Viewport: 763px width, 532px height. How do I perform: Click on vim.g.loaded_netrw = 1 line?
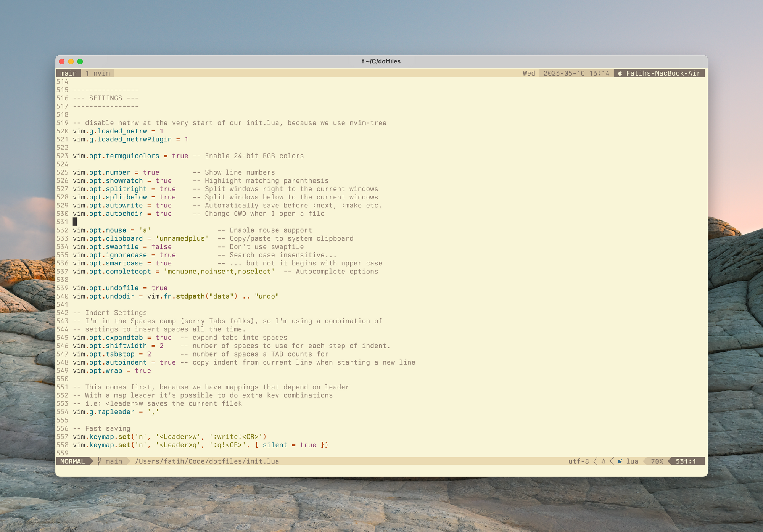118,131
